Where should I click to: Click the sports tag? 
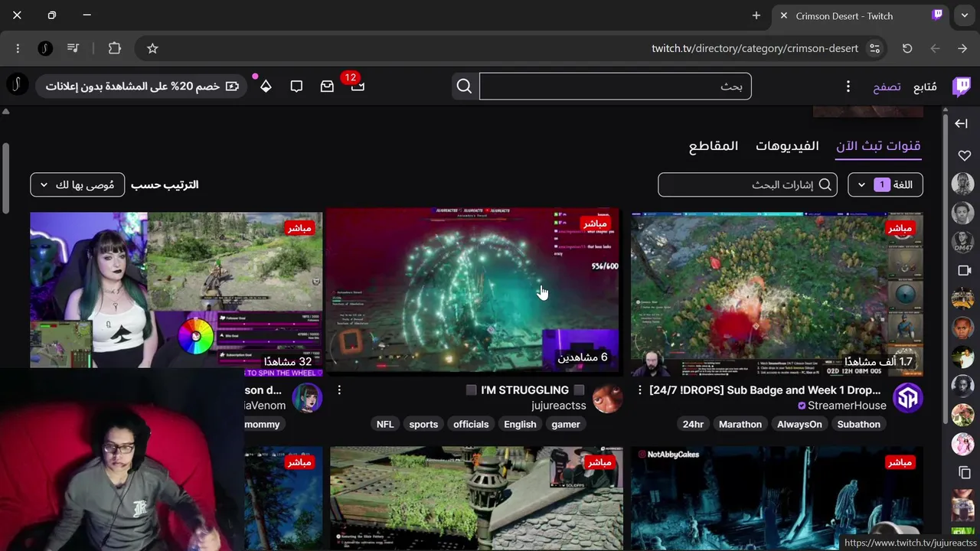point(423,424)
